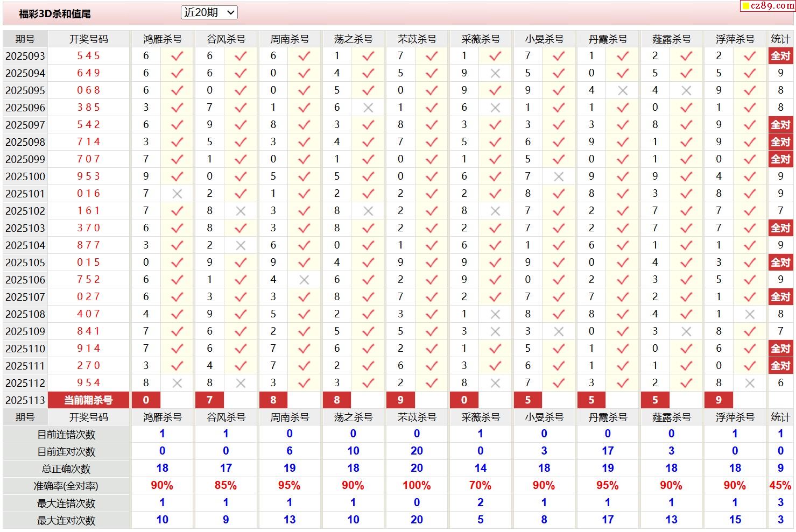
Task: Click the 福彩3D杀和值尾 page title
Action: click(55, 14)
